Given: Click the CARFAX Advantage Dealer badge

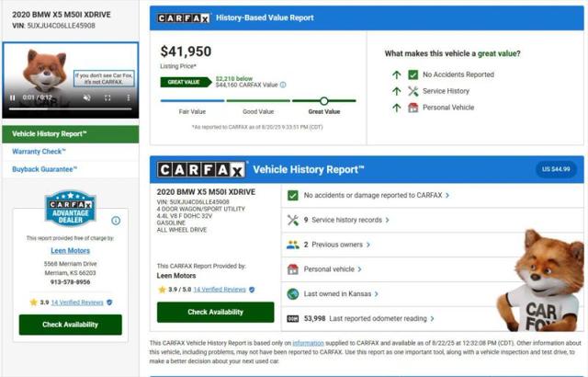Looking at the screenshot, I should [x=71, y=209].
